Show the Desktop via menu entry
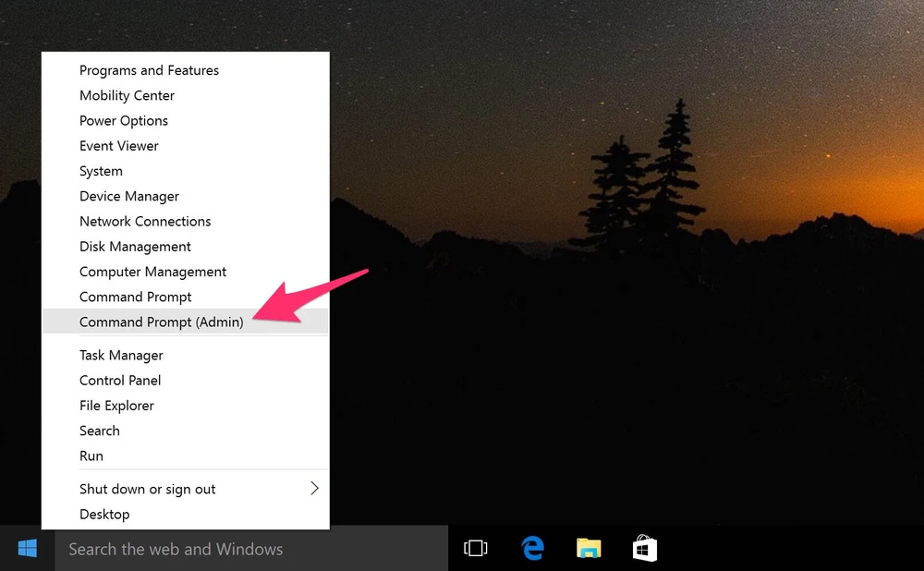 pos(104,514)
